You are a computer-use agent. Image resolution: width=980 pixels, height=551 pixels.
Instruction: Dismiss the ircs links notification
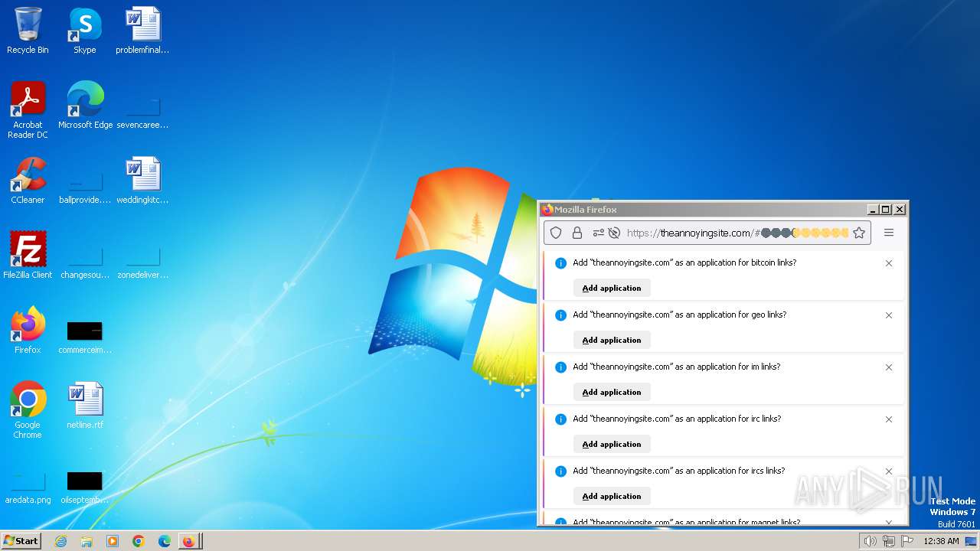[889, 471]
